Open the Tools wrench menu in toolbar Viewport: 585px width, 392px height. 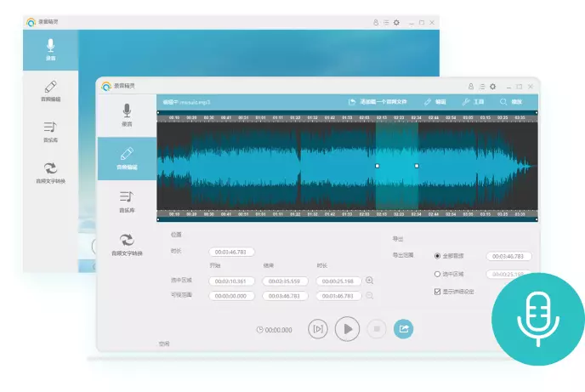pos(472,102)
